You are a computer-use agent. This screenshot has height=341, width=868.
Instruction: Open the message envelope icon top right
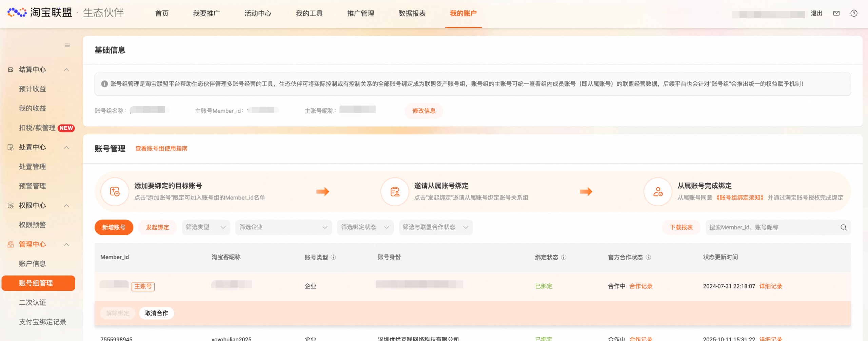[x=836, y=13]
